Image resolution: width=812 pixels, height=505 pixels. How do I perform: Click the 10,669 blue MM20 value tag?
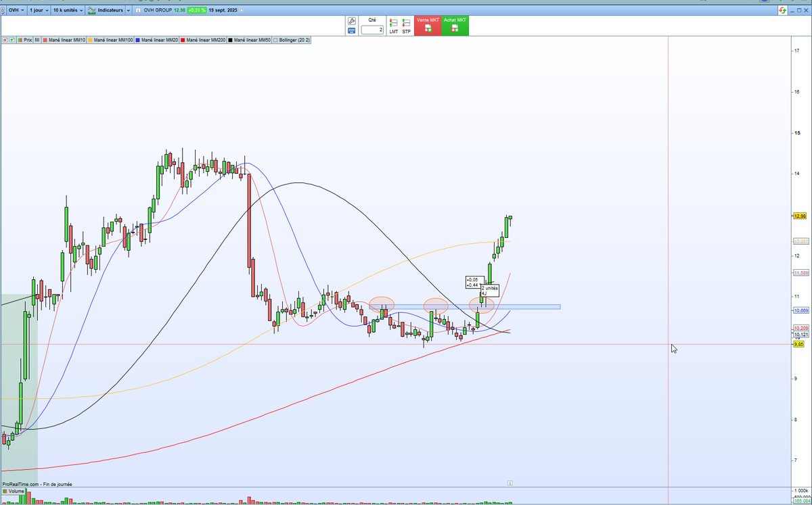[x=800, y=310]
